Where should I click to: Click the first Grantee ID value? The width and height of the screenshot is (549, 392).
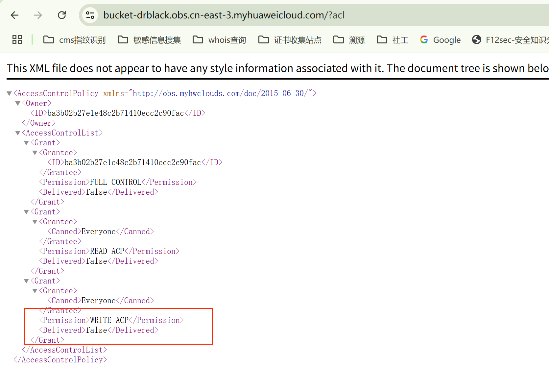[133, 162]
